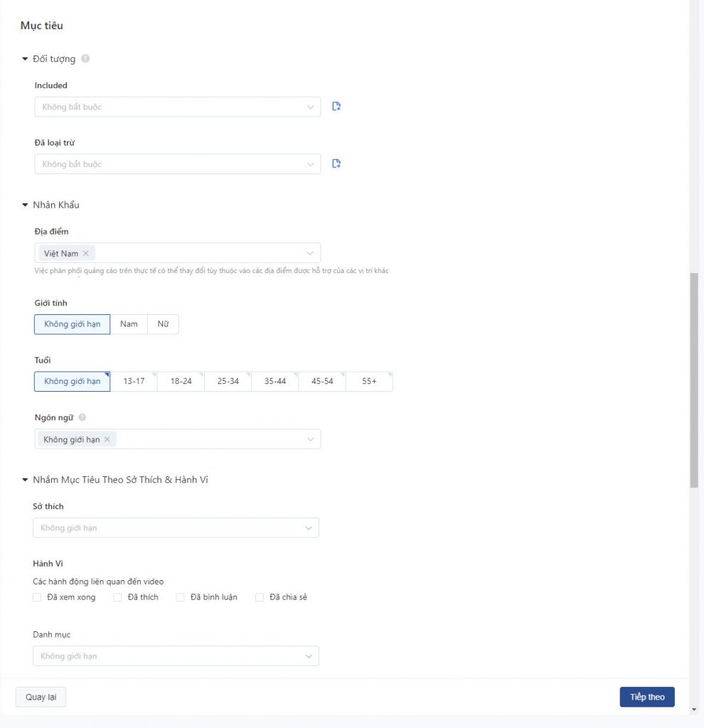704x728 pixels.
Task: Open the Danh mục dropdown
Action: coord(176,656)
